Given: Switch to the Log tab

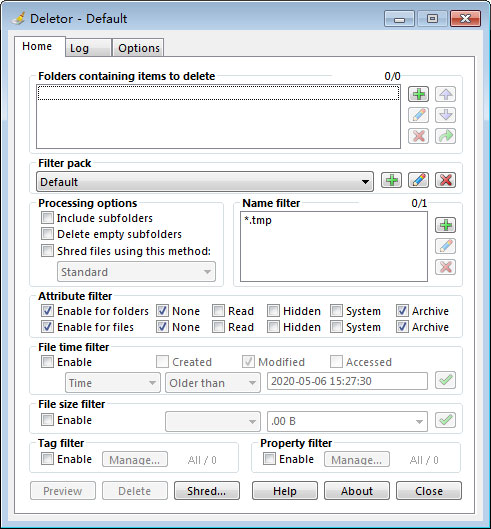Looking at the screenshot, I should click(x=88, y=48).
